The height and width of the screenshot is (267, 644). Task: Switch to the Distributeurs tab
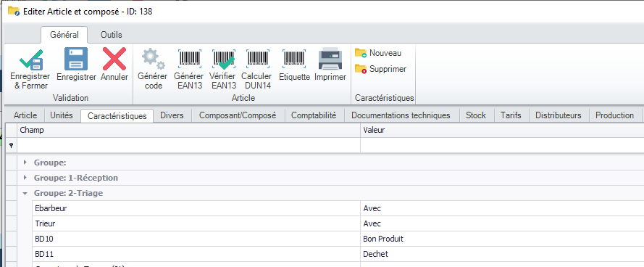coord(559,115)
